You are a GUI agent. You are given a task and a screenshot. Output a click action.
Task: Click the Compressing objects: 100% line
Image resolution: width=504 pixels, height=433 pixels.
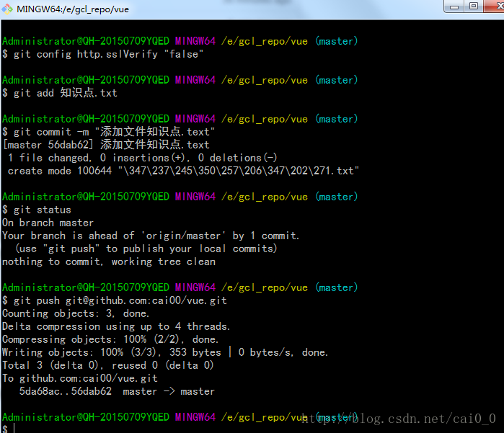pos(110,339)
